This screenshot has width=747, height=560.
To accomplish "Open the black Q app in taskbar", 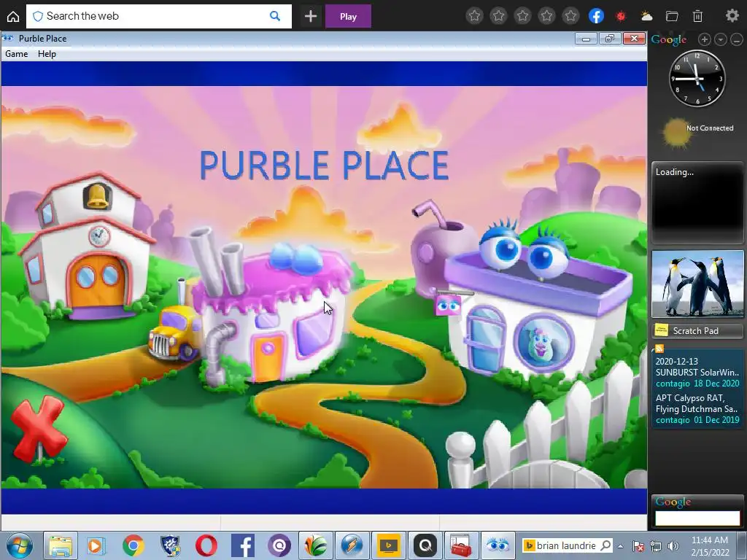I will click(x=425, y=545).
